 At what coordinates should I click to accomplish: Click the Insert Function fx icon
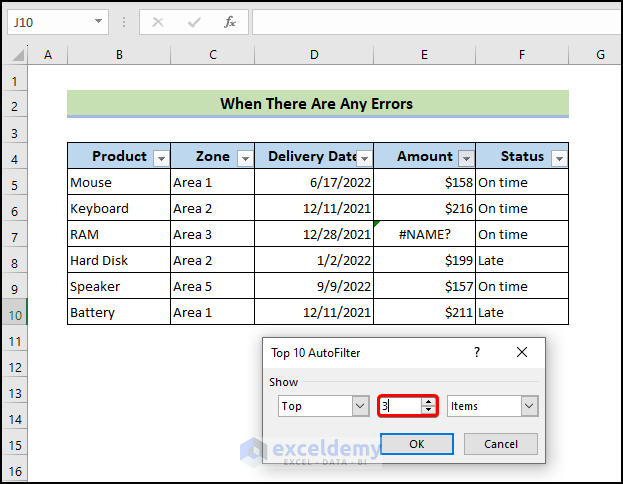click(x=229, y=21)
